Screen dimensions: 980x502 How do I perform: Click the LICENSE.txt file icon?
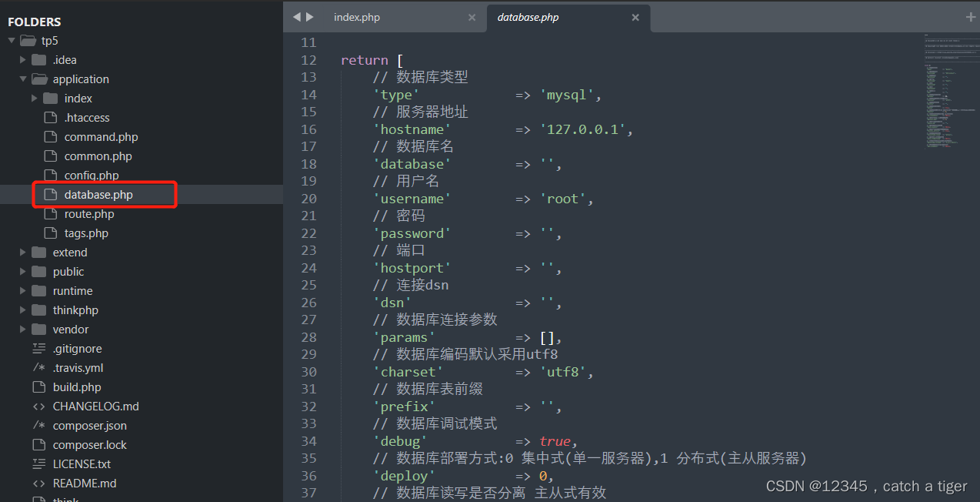(x=41, y=464)
